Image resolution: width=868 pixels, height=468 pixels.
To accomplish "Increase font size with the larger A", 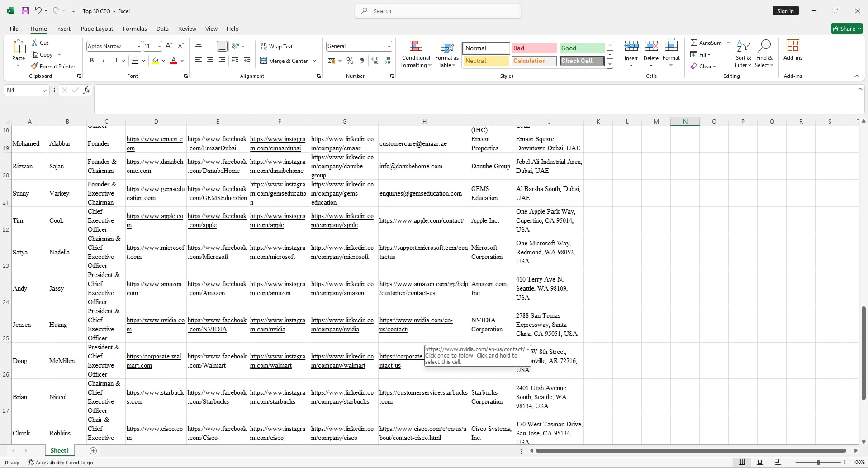I will (x=169, y=46).
